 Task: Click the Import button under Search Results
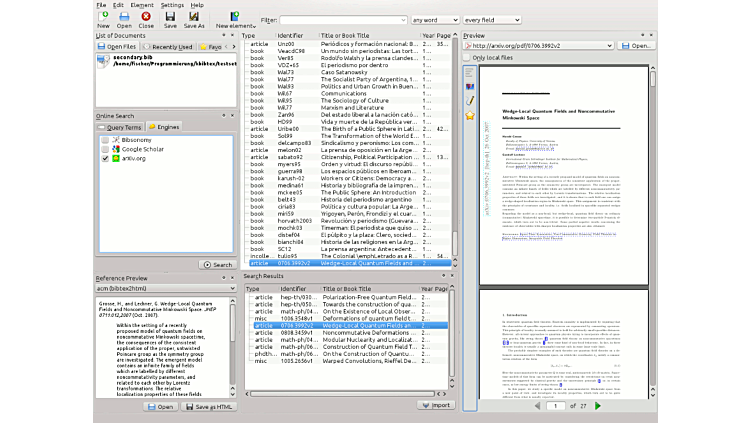pos(436,405)
